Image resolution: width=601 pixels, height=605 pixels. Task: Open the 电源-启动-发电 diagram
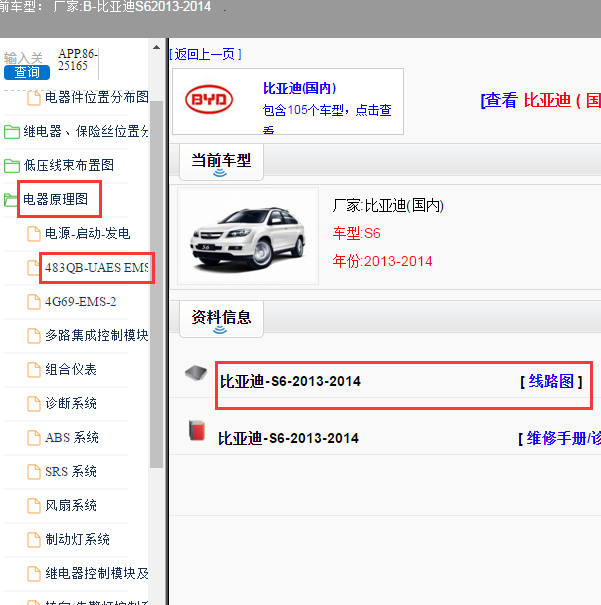click(x=88, y=233)
